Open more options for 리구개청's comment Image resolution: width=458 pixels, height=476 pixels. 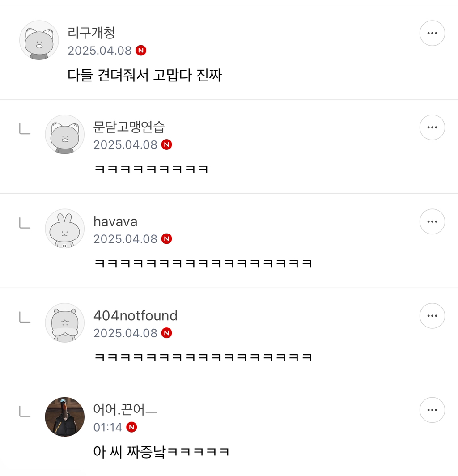[432, 33]
